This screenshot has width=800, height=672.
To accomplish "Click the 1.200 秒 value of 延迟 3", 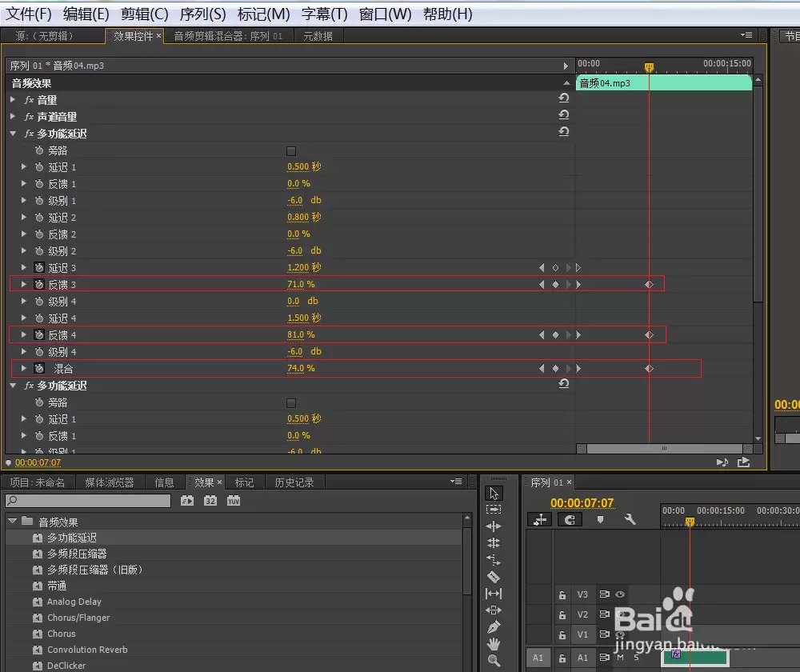I will (x=304, y=267).
